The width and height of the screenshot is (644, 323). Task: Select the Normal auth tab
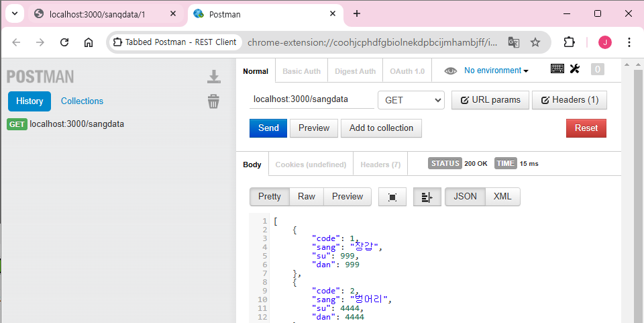click(x=256, y=71)
